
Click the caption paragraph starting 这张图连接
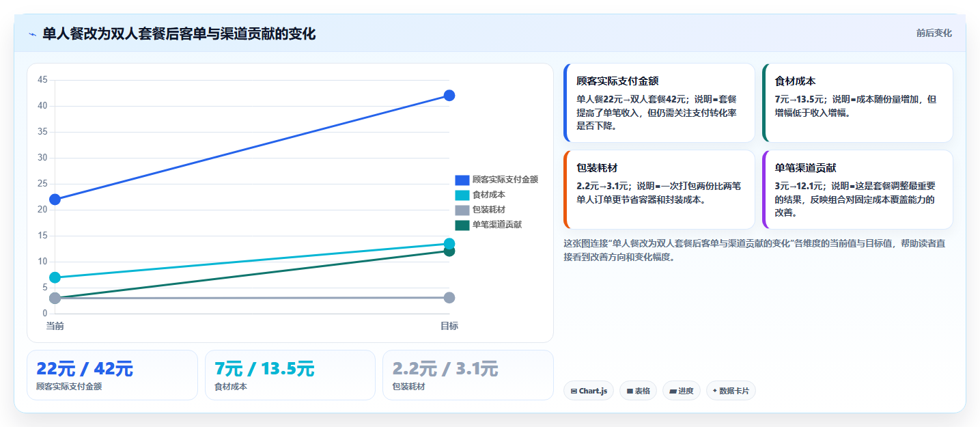pyautogui.click(x=754, y=250)
